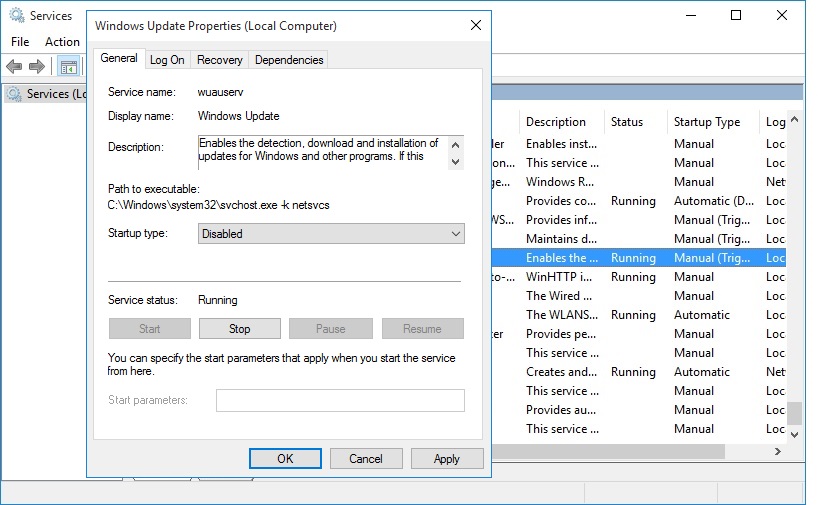Click vertical scrollbar up arrow in services list

point(794,120)
